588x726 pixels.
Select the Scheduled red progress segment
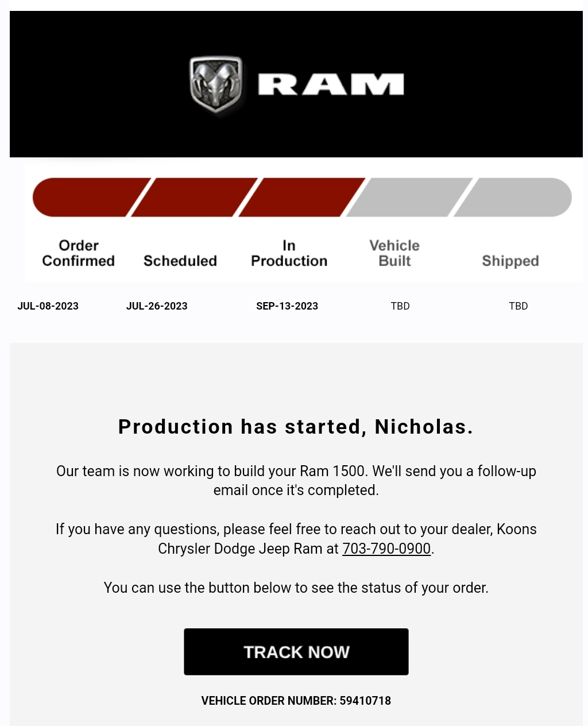coord(195,197)
